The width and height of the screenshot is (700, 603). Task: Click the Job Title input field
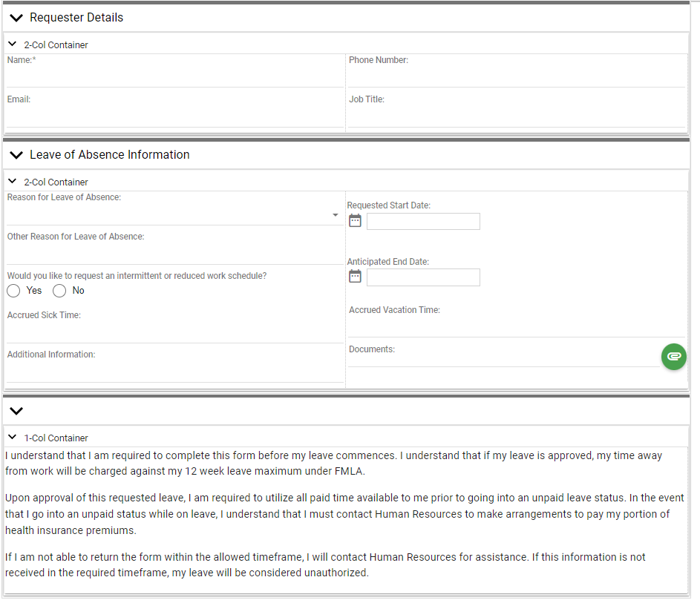(516, 116)
